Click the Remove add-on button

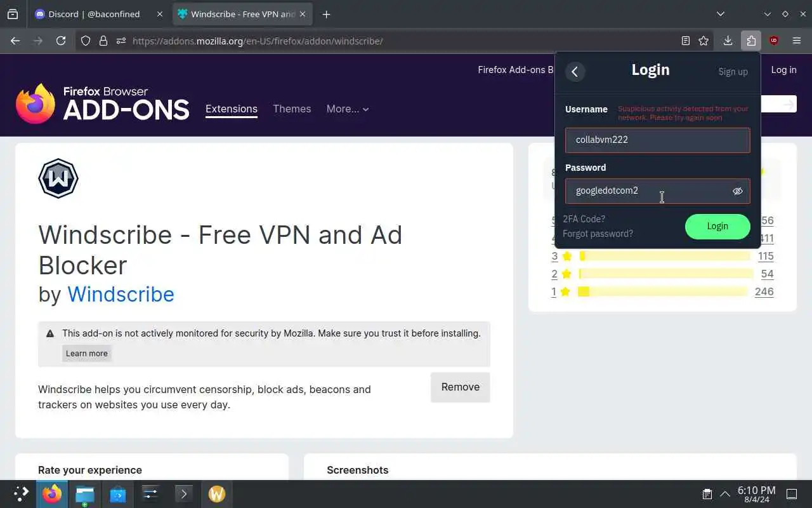[461, 387]
